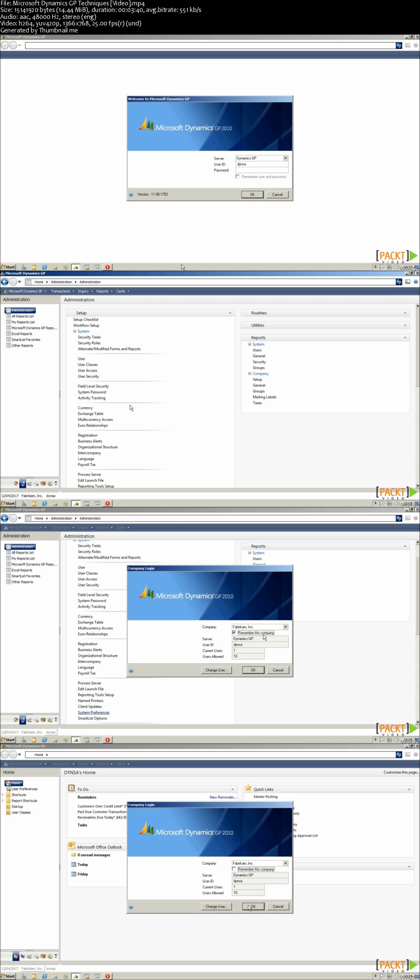420x980 pixels.
Task: Expand the Utilities section
Action: pyautogui.click(x=405, y=325)
